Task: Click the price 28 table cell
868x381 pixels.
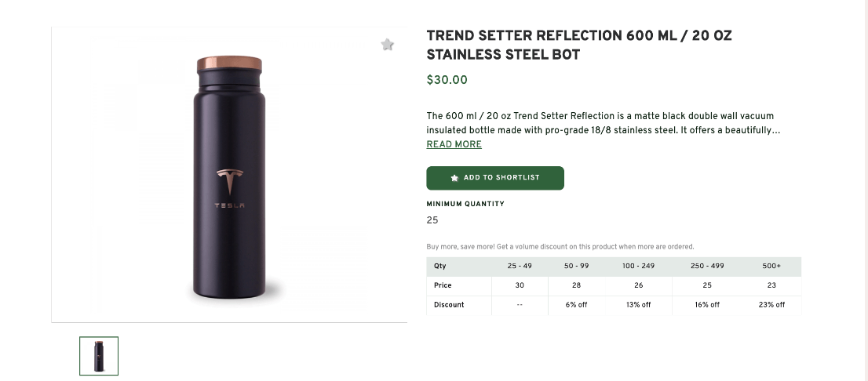Action: coord(576,285)
